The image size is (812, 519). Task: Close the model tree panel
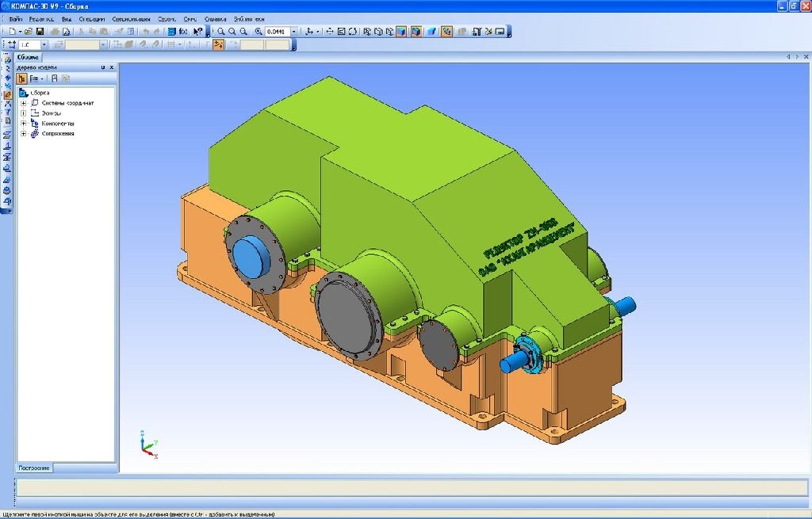[112, 68]
